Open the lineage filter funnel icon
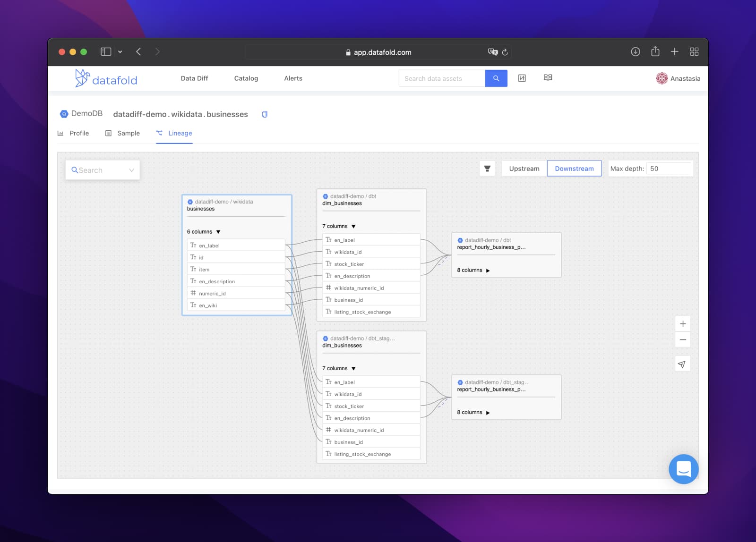This screenshot has width=756, height=542. pyautogui.click(x=487, y=169)
